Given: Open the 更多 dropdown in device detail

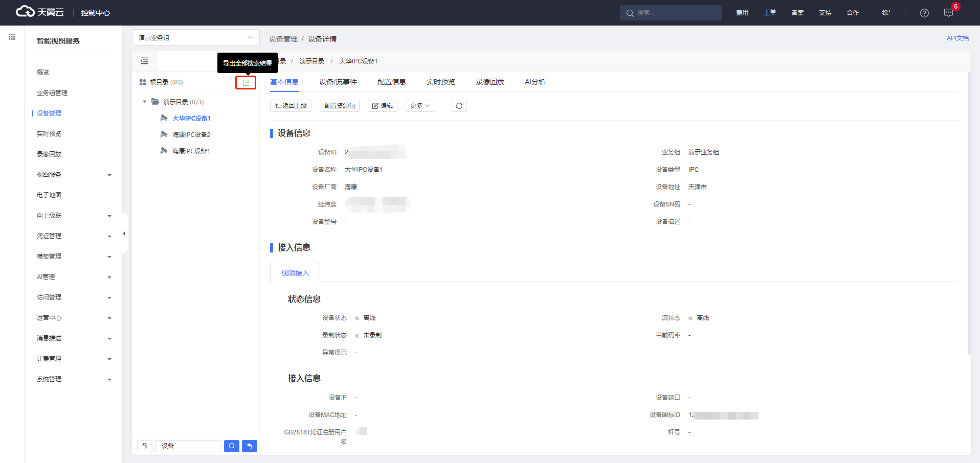Looking at the screenshot, I should click(x=419, y=106).
